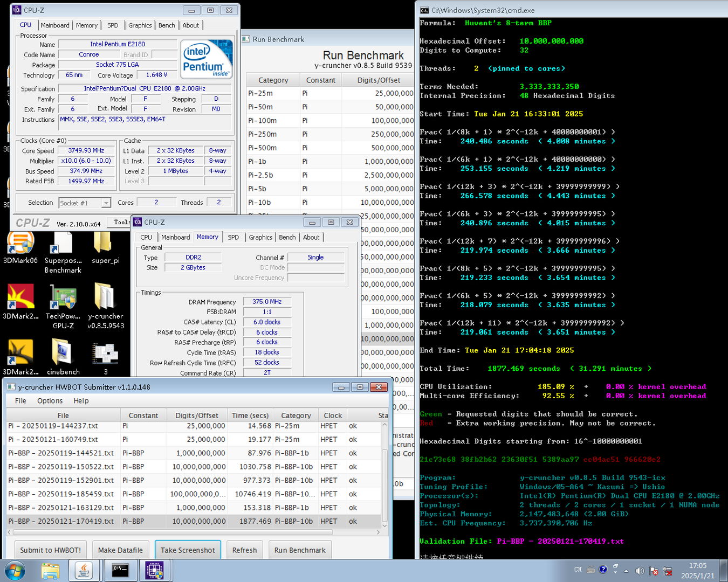The width and height of the screenshot is (728, 582).
Task: Click Core Speed value 3749.93 MHz
Action: tap(86, 151)
